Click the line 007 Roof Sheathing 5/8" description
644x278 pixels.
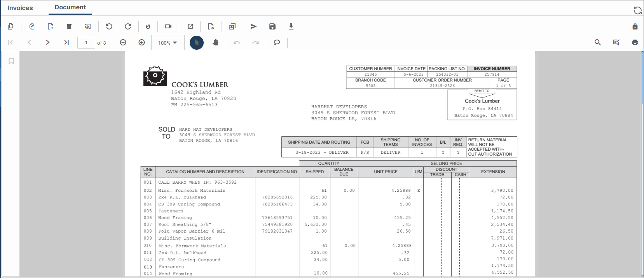[185, 224]
